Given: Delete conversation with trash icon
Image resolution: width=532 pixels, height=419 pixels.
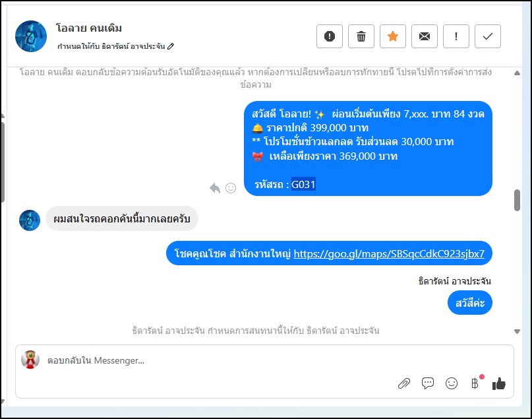Looking at the screenshot, I should pos(361,36).
